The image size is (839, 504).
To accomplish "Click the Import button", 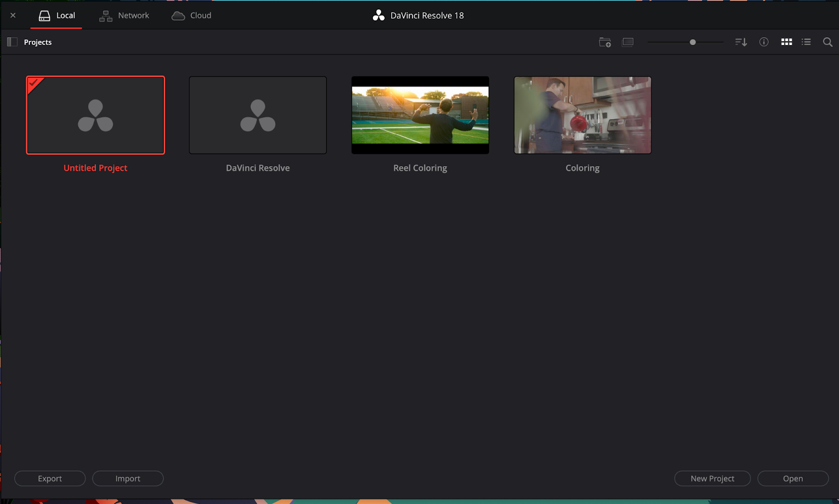I will point(128,478).
